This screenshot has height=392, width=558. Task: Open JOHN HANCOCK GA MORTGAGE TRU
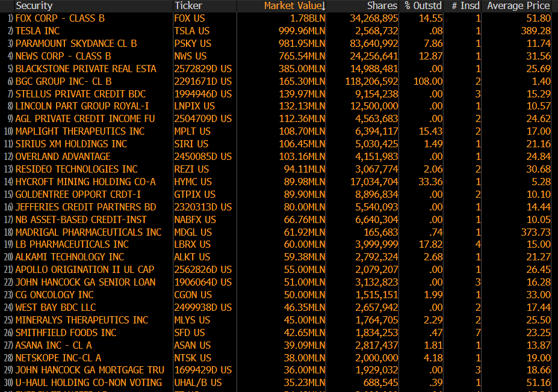pyautogui.click(x=90, y=370)
